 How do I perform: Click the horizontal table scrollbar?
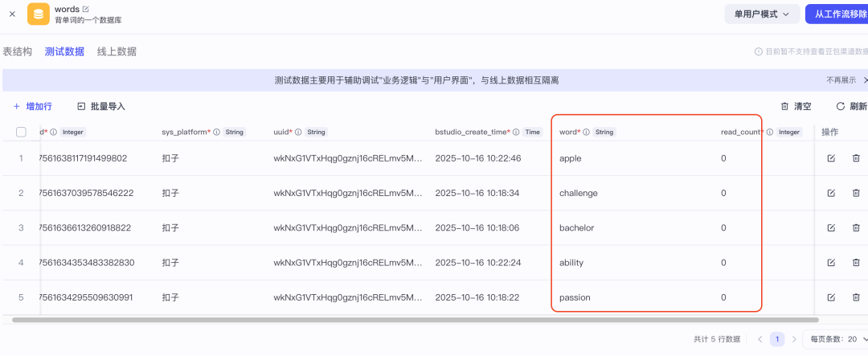click(416, 320)
